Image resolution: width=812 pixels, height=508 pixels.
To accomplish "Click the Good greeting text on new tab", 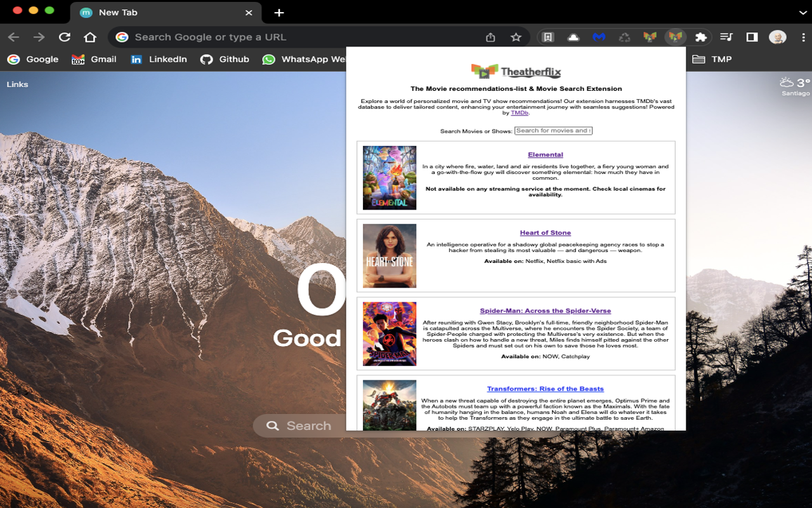I will (x=308, y=338).
